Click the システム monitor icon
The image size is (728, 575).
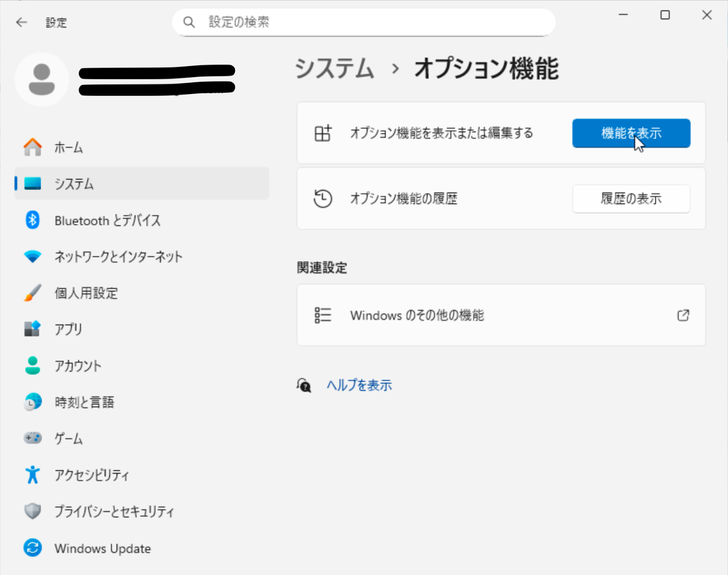pyautogui.click(x=33, y=184)
